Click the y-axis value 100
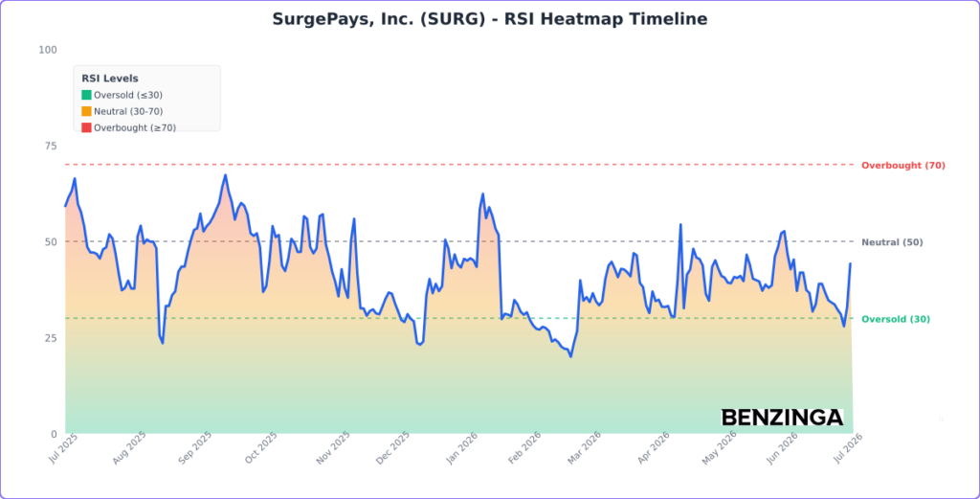 48,50
